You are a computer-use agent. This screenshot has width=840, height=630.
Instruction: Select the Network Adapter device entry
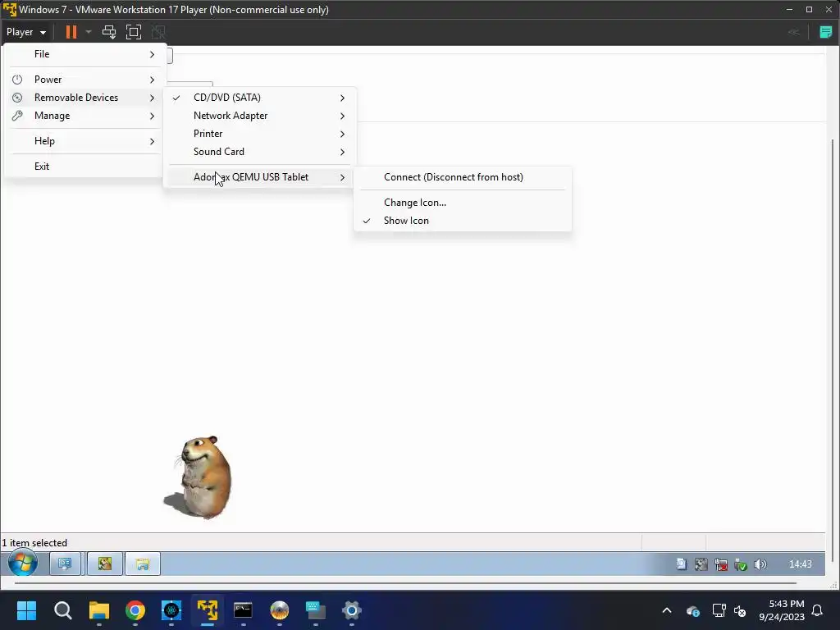(259, 116)
